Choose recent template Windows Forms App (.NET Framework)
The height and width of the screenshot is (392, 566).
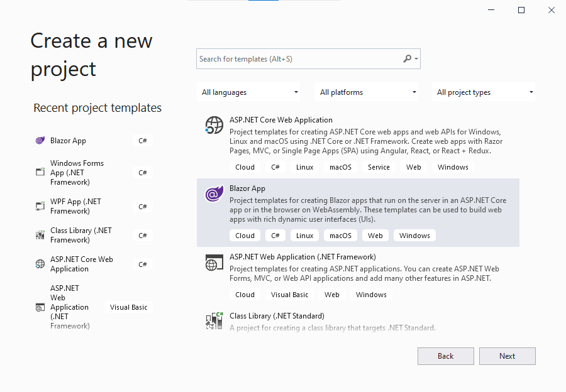click(94, 172)
